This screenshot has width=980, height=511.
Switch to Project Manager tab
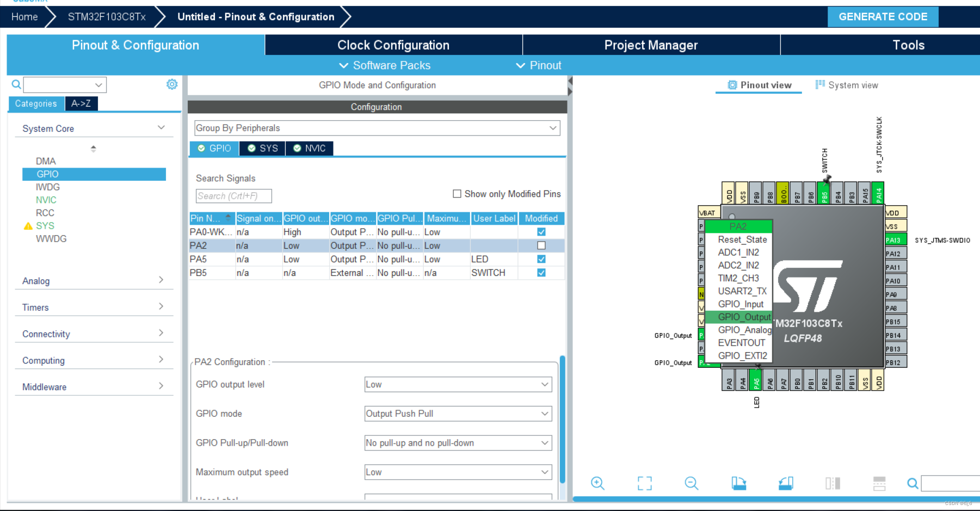pyautogui.click(x=651, y=45)
